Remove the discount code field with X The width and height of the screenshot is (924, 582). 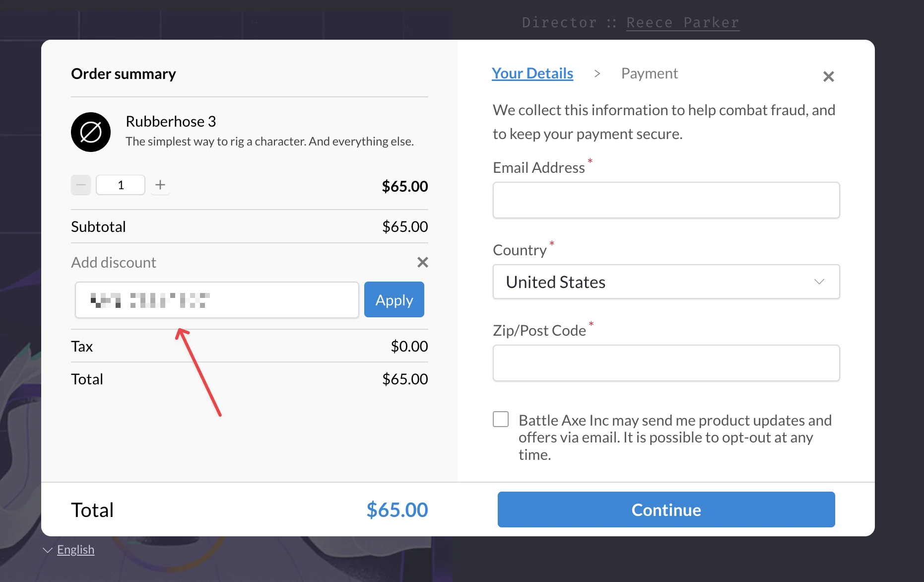point(423,262)
